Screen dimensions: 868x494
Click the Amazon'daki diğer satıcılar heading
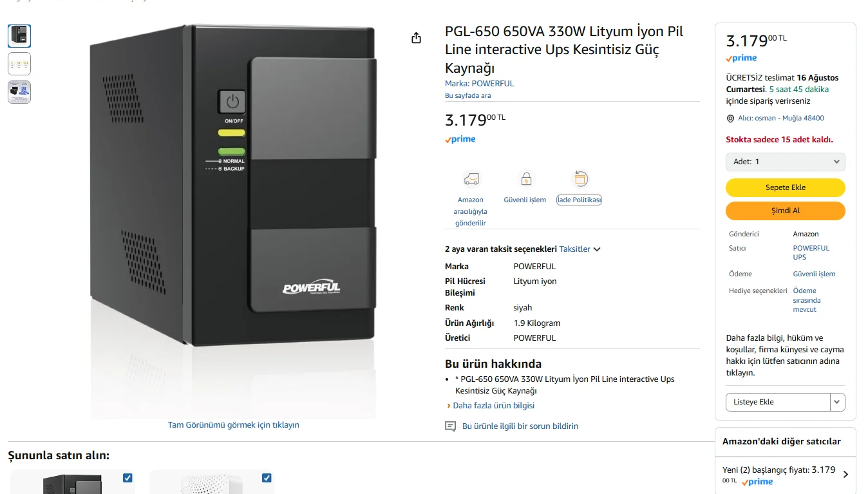pos(782,442)
